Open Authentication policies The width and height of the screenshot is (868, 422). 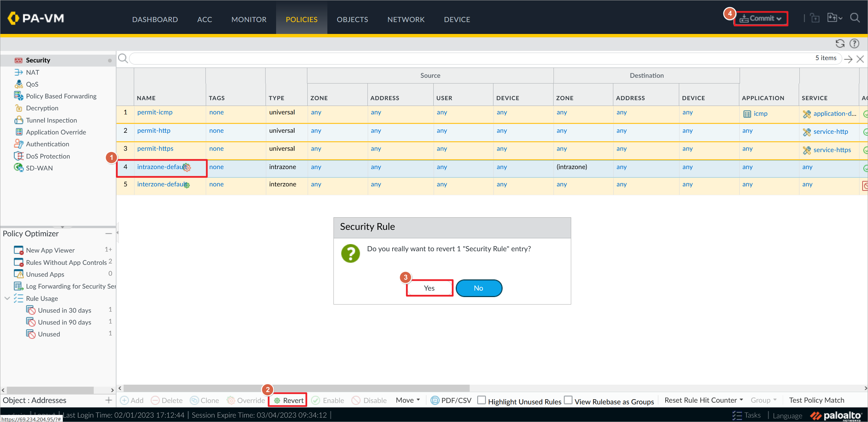click(47, 144)
